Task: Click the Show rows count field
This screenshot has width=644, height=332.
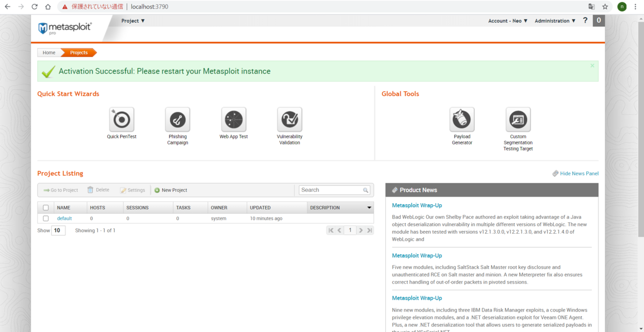Action: point(58,230)
